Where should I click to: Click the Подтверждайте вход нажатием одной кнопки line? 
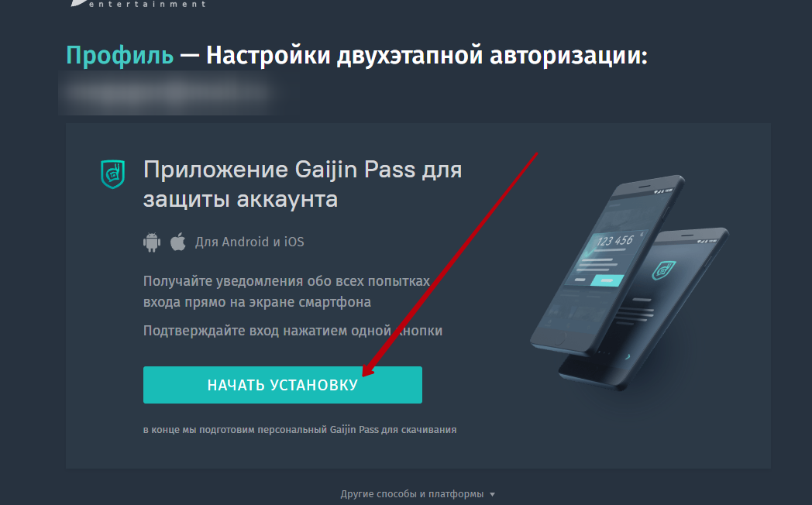point(293,331)
